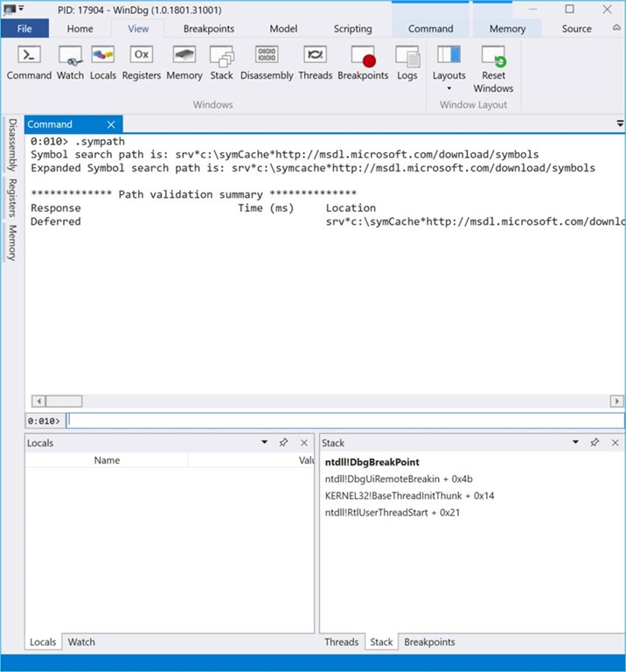Open the Layouts dropdown menu

coord(449,68)
